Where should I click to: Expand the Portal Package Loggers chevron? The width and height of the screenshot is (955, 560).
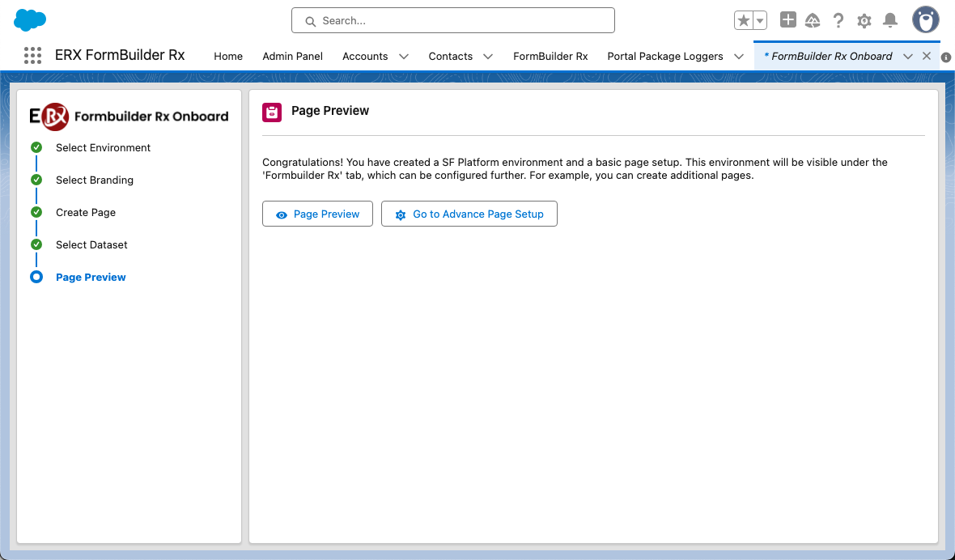pos(738,57)
